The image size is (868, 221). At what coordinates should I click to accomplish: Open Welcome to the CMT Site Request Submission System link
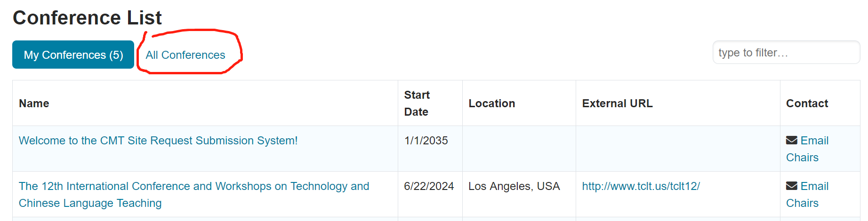pos(158,141)
